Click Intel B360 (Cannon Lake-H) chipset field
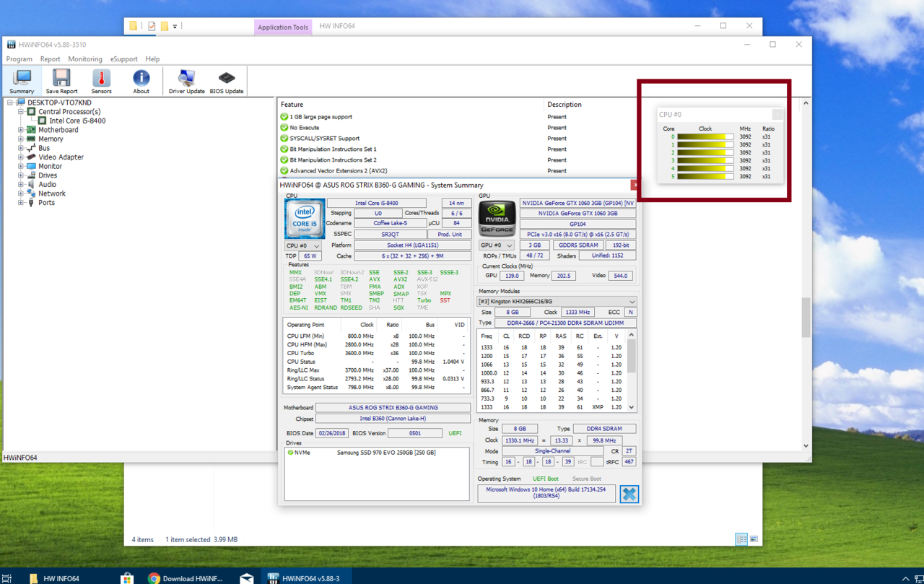 click(x=393, y=419)
